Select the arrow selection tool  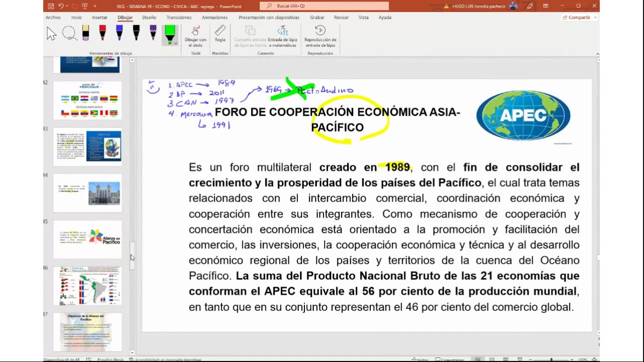pos(51,34)
